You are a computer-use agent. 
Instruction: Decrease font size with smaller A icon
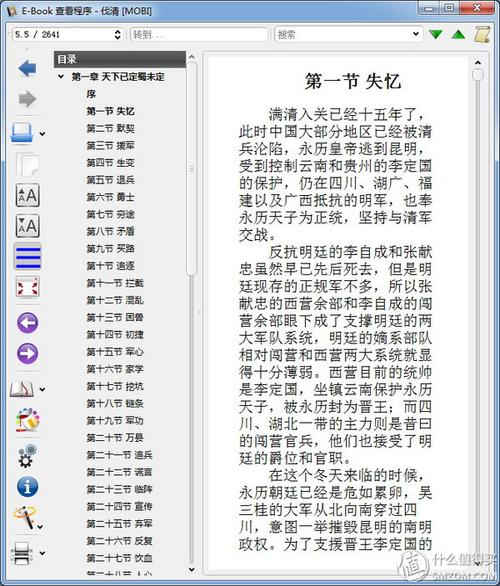(x=28, y=226)
